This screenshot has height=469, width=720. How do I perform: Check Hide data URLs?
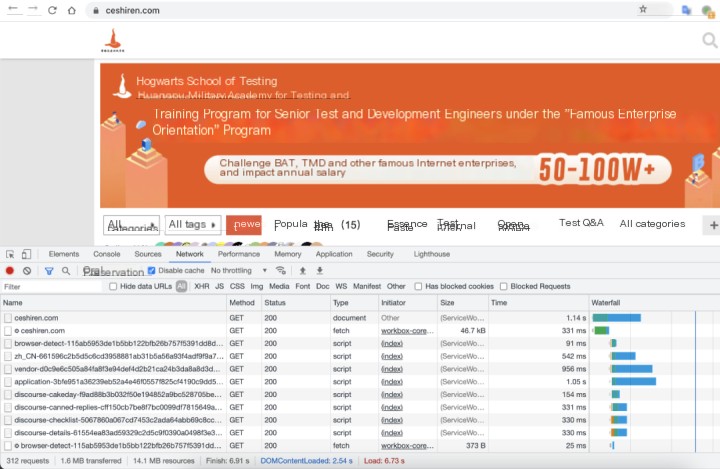coord(113,286)
